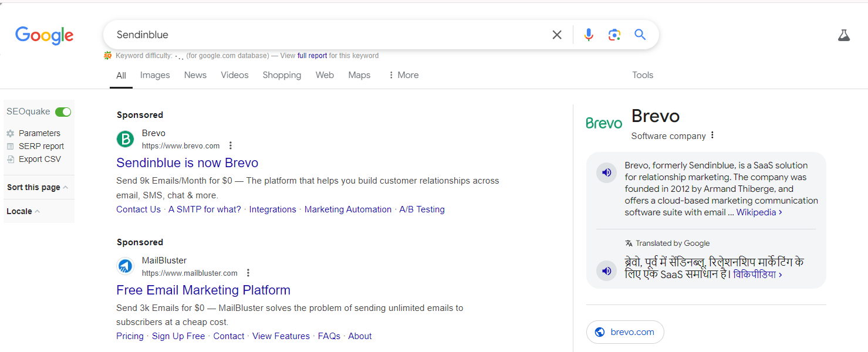868x352 pixels.
Task: Clear the search box with X icon
Action: (557, 35)
